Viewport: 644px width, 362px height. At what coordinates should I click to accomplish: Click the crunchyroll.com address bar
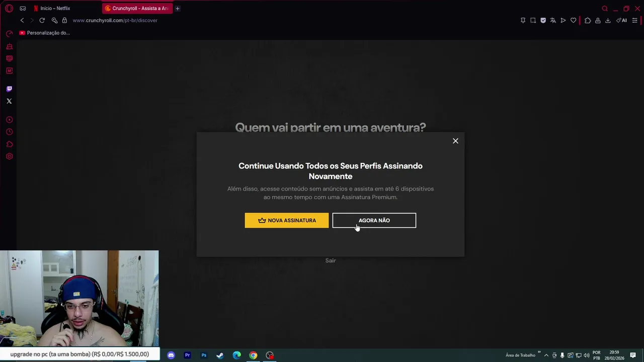click(x=115, y=20)
